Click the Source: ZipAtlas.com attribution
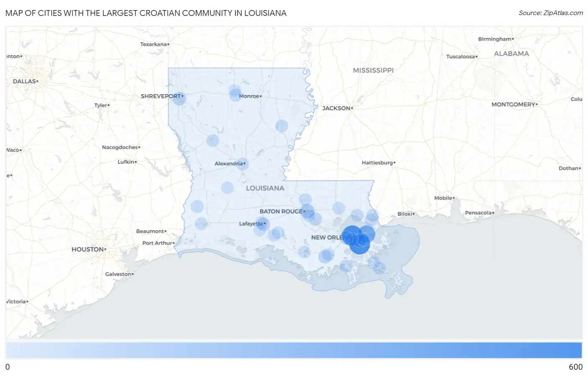The width and height of the screenshot is (588, 376). (x=551, y=13)
